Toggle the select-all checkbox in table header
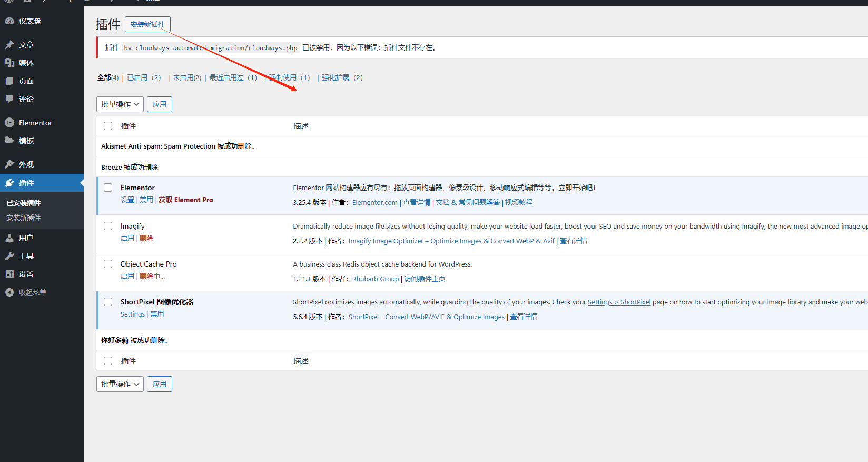This screenshot has width=868, height=462. tap(108, 126)
